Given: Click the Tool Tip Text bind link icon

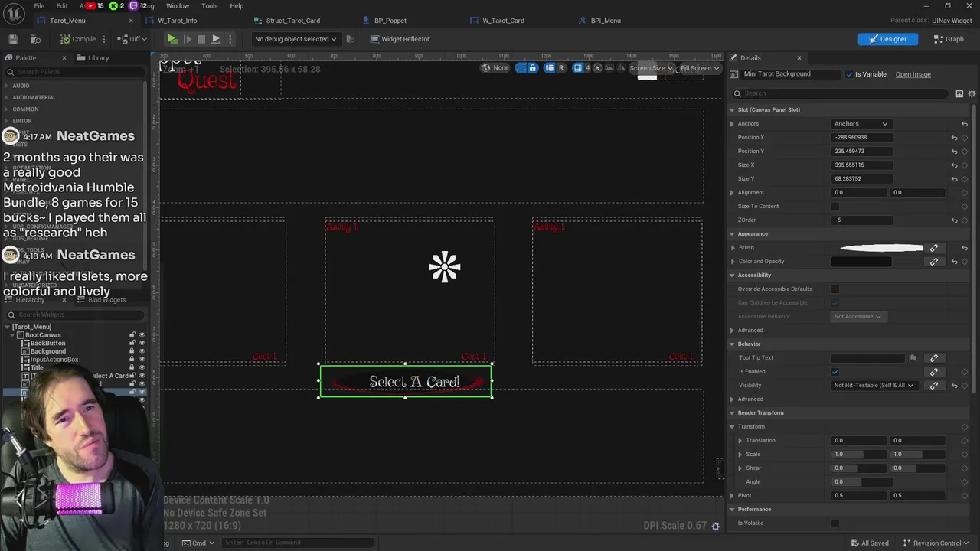Looking at the screenshot, I should click(934, 358).
